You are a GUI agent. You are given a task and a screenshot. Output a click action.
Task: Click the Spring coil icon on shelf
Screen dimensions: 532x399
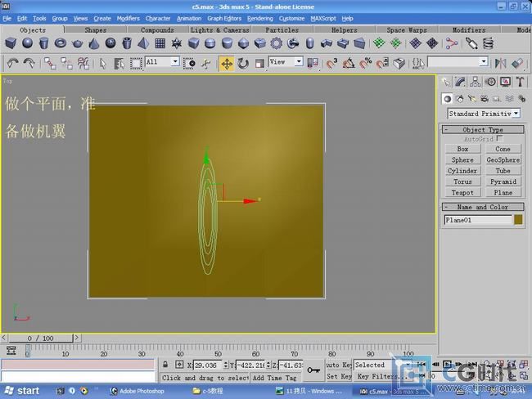click(488, 43)
